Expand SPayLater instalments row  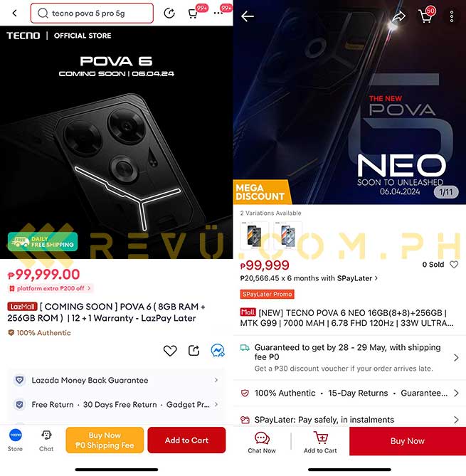[349, 420]
